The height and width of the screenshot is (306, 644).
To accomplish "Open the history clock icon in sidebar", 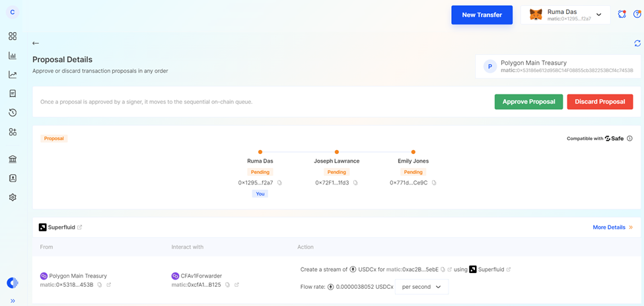I will coord(13,113).
